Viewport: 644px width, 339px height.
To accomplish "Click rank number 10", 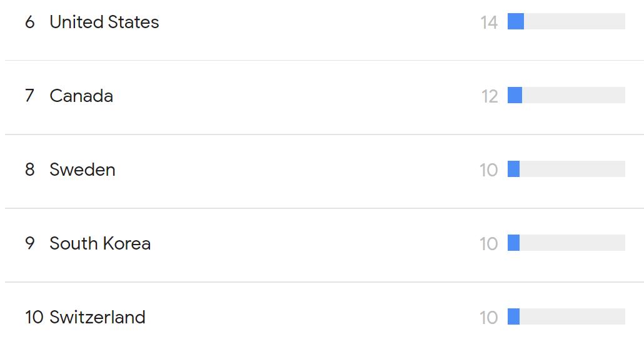I will coord(34,317).
